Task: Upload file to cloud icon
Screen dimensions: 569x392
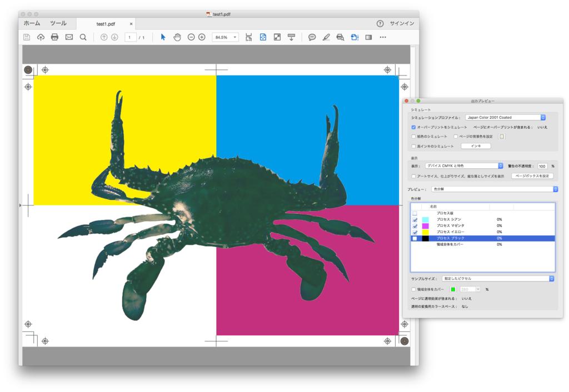Action: point(41,37)
